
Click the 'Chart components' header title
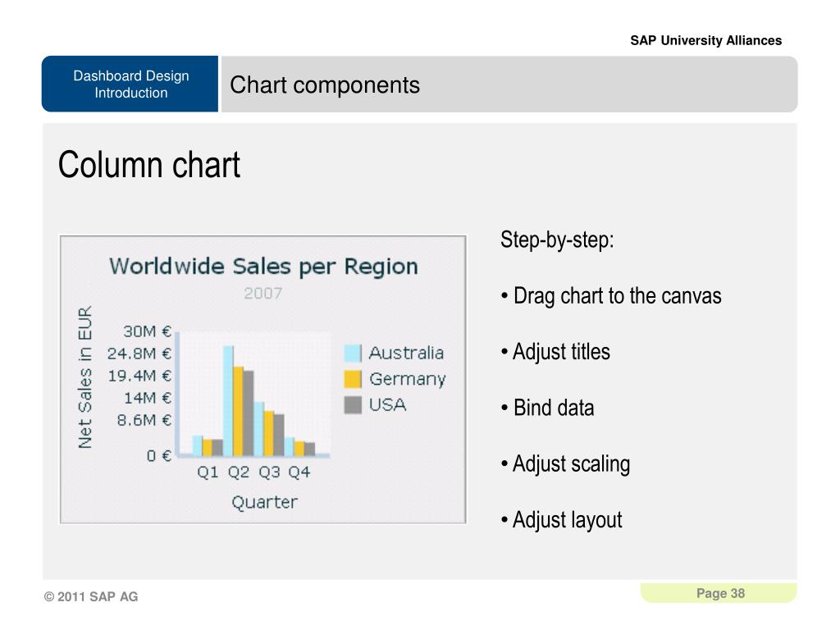[325, 85]
